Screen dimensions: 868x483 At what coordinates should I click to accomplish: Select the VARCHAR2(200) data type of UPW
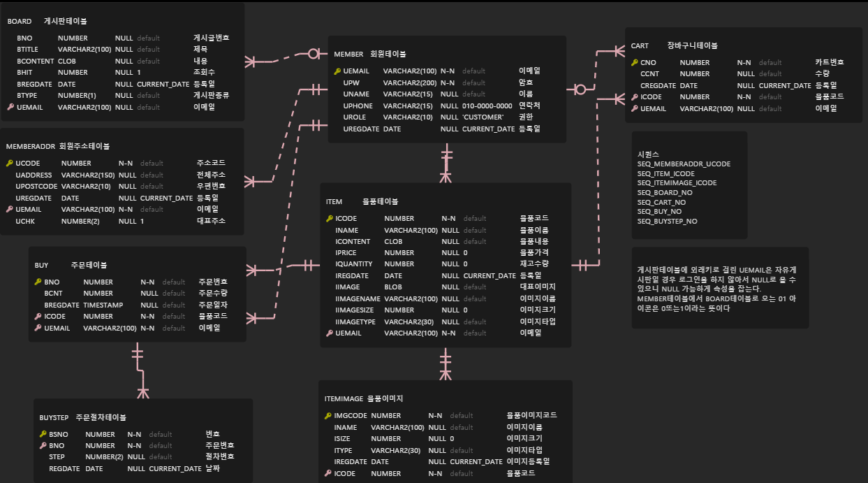point(410,82)
